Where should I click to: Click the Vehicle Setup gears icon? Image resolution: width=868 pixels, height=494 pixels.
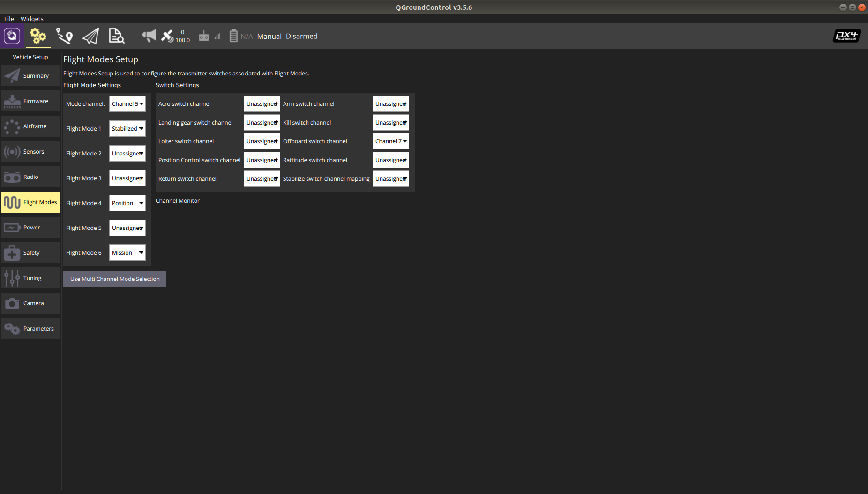click(x=38, y=36)
